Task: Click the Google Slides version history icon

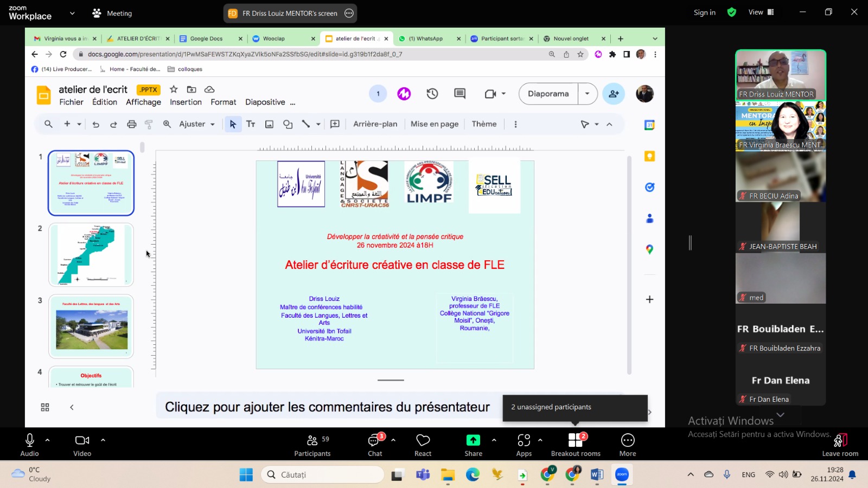Action: 432,94
